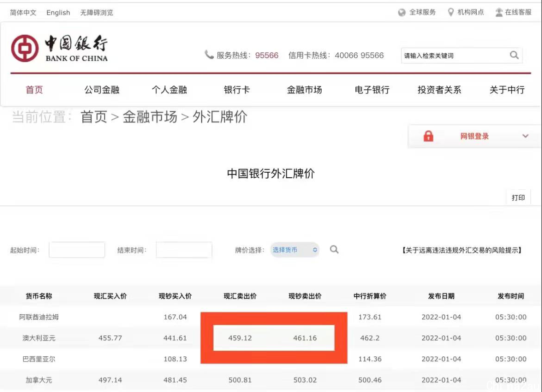Screen dimensions: 542x392
Task: Click the 中国银行外汇牌价 page title
Action: point(270,173)
